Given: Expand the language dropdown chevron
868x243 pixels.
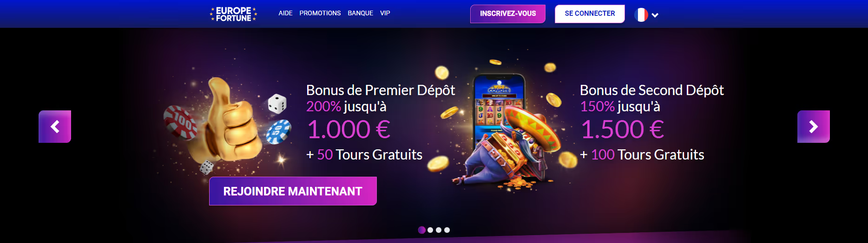Looking at the screenshot, I should 655,15.
